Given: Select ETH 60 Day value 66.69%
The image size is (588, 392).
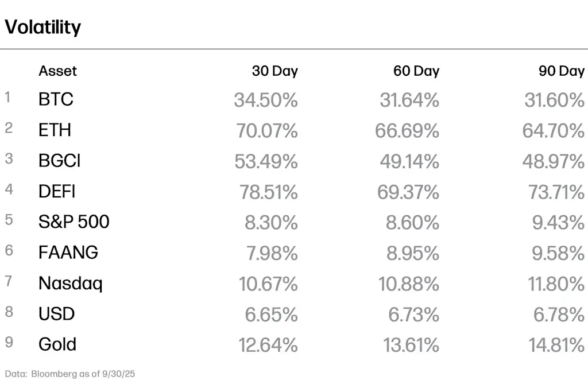Looking at the screenshot, I should (407, 131).
